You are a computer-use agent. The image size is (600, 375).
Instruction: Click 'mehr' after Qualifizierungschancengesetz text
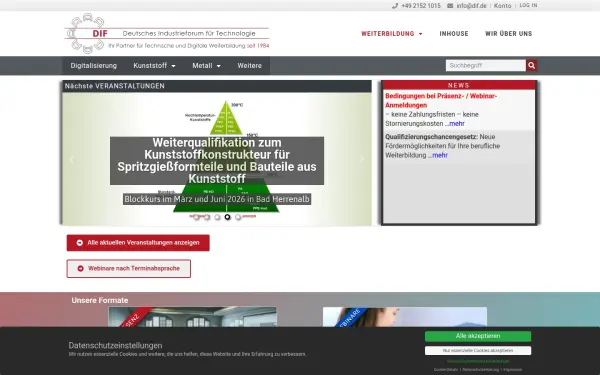440,155
